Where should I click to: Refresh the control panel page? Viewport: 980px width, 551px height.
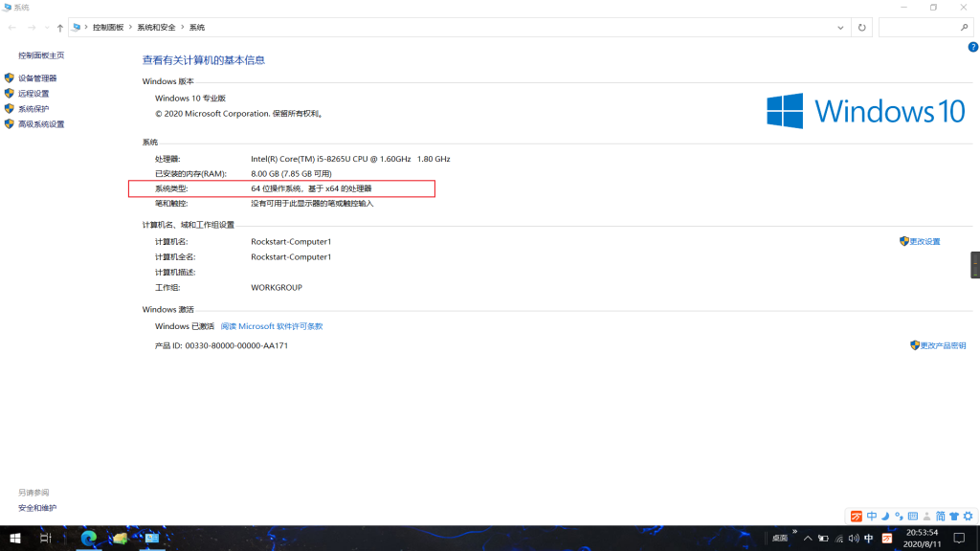tap(862, 28)
